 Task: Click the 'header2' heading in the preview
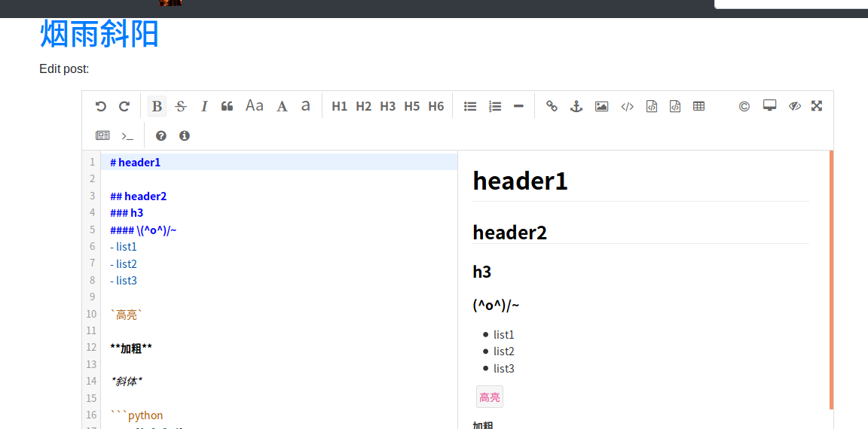pos(510,233)
